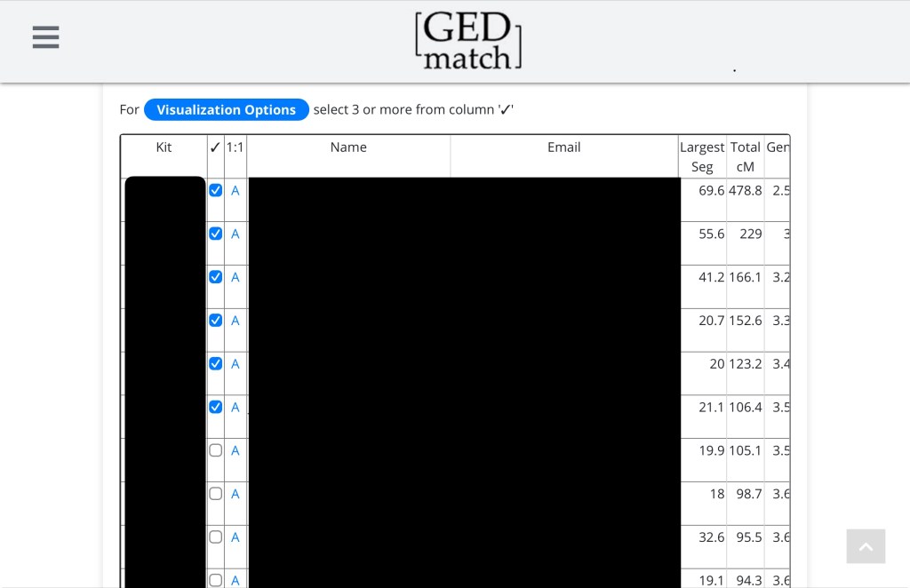Check the box for the 105.1 cM match
The width and height of the screenshot is (910, 588).
point(216,450)
